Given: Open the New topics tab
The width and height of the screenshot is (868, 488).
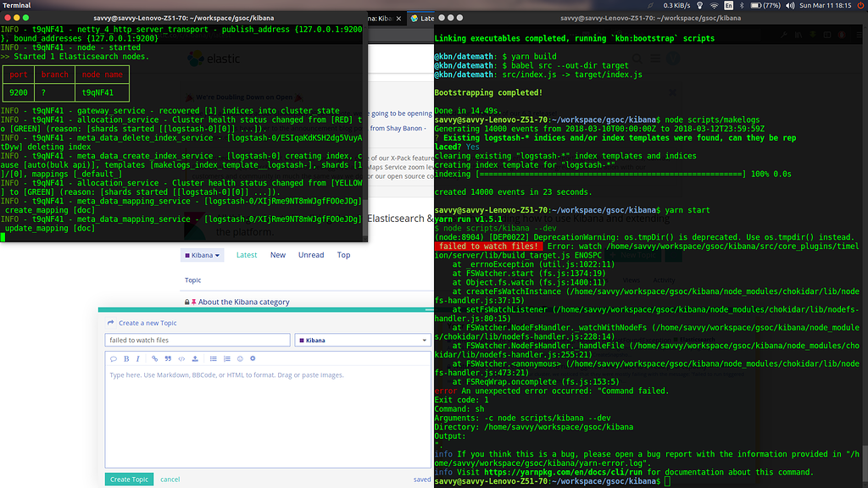Looking at the screenshot, I should tap(278, 255).
